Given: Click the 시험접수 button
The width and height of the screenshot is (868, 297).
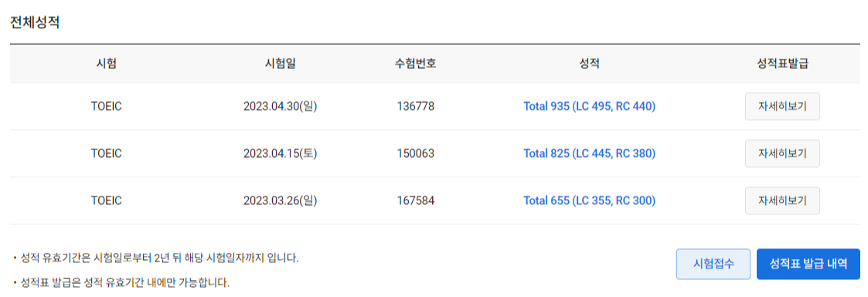Looking at the screenshot, I should click(x=713, y=265).
